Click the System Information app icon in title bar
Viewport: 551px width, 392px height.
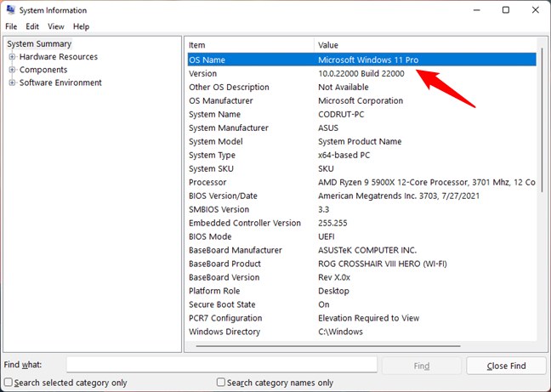(x=10, y=10)
